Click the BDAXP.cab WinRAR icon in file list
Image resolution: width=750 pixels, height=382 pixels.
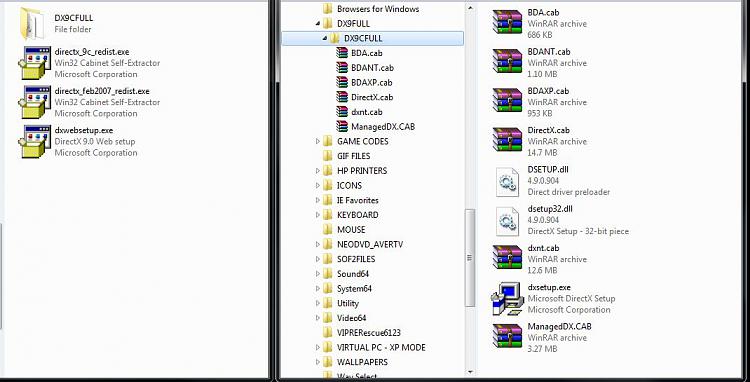tap(507, 100)
